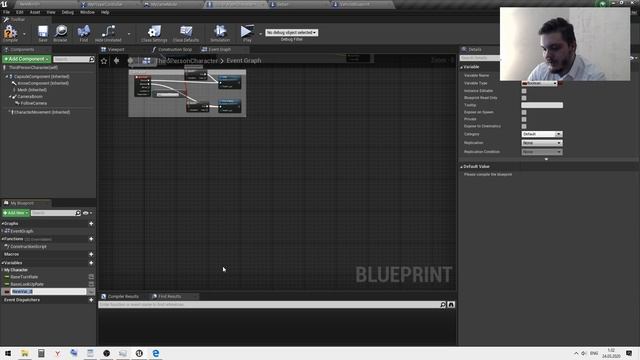Toggle Expose on Spawn checkbox
Image resolution: width=640 pixels, height=360 pixels.
(x=524, y=112)
